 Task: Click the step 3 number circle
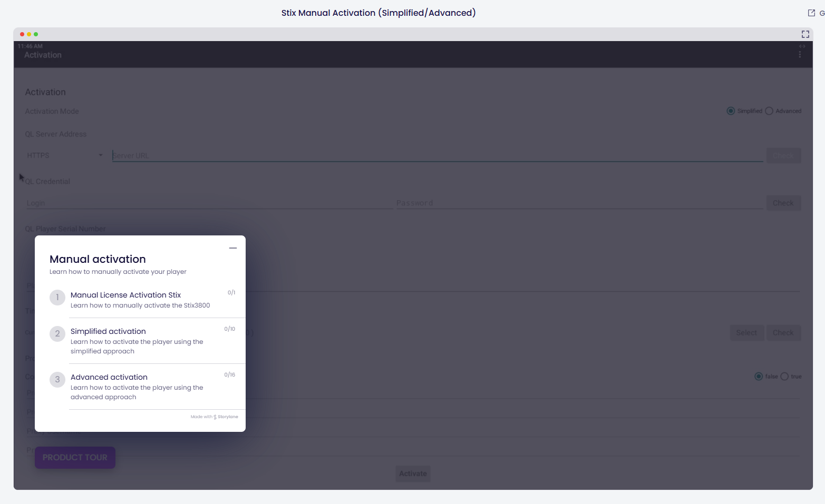pos(57,380)
